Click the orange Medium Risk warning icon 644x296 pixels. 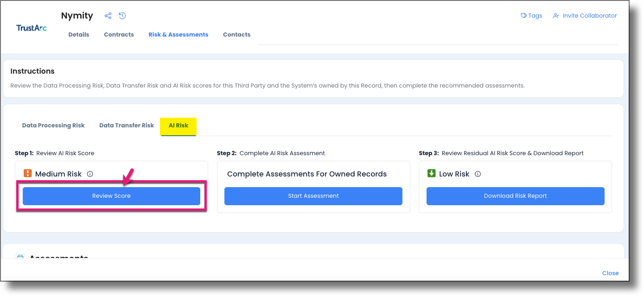tap(28, 174)
